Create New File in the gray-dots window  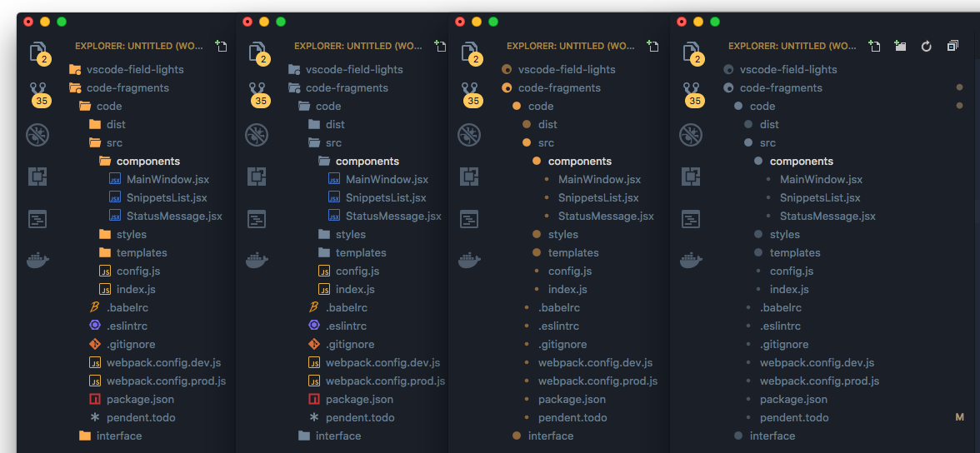874,46
